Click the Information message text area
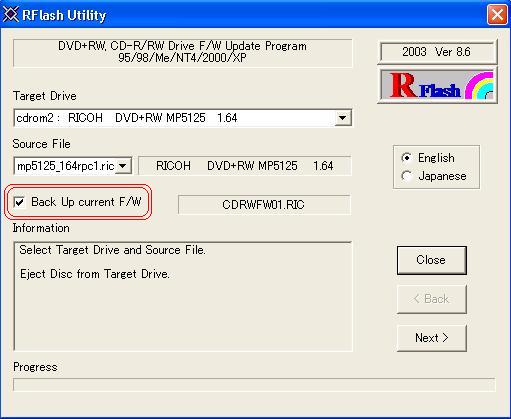Screen dimensions: 511x419 point(183,296)
